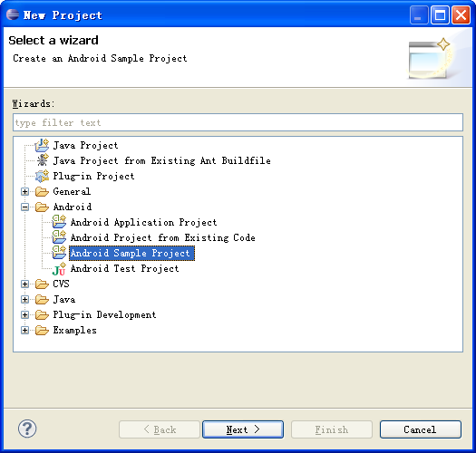
Task: Click Android Project from Existing Code icon
Action: (59, 237)
